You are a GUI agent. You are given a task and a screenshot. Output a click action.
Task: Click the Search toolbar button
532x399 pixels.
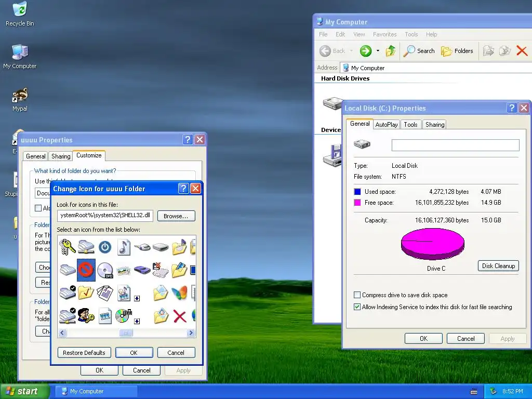pos(419,51)
